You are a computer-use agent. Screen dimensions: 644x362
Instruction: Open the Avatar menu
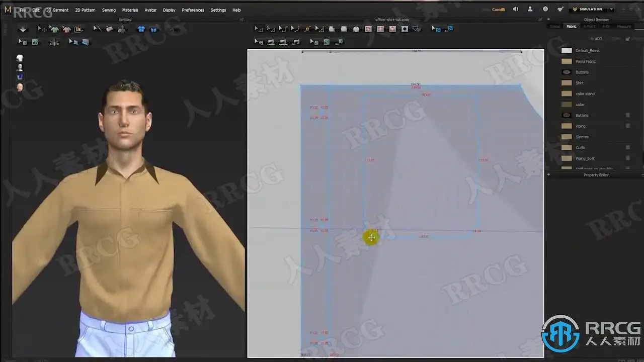pyautogui.click(x=150, y=10)
